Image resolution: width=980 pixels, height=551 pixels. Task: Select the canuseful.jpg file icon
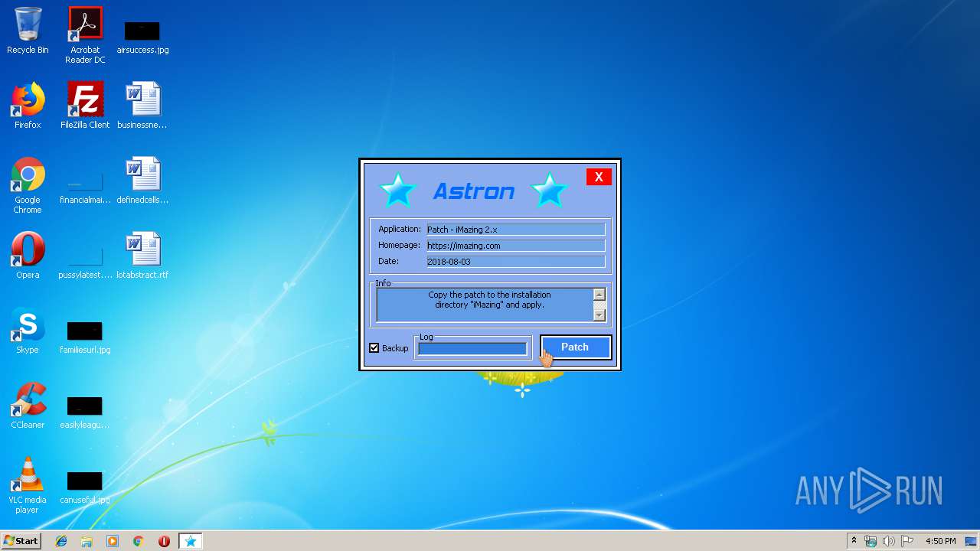(x=85, y=487)
